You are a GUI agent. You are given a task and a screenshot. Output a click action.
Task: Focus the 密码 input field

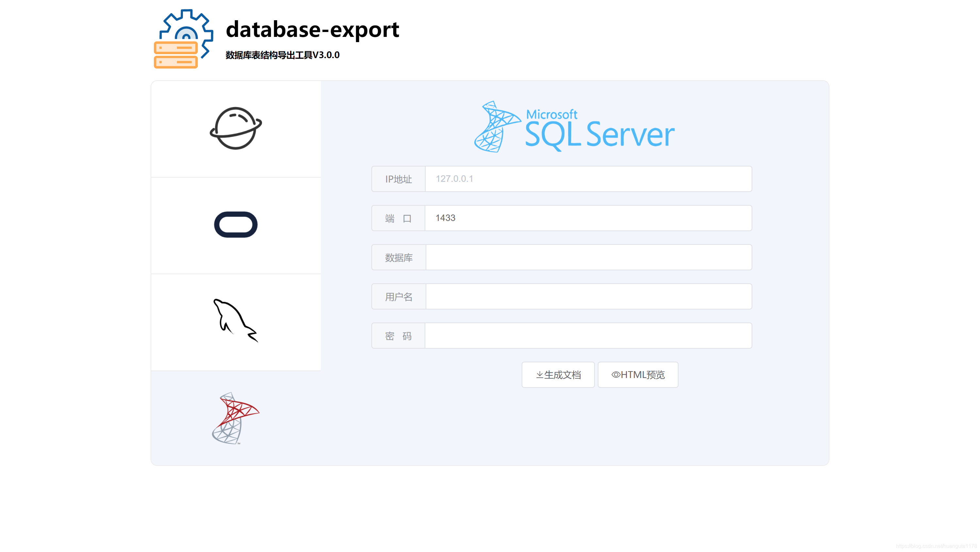pos(589,336)
